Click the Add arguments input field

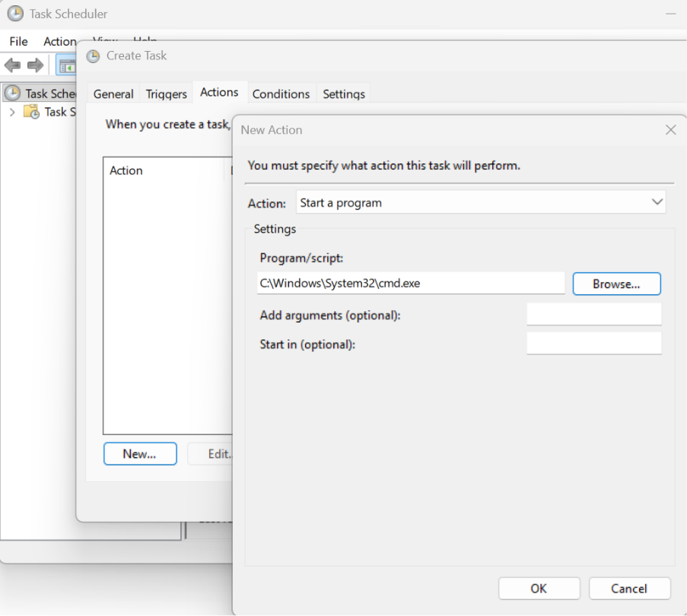(x=593, y=314)
